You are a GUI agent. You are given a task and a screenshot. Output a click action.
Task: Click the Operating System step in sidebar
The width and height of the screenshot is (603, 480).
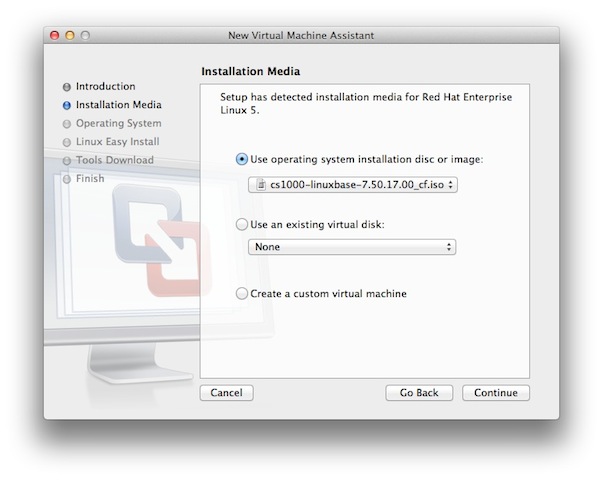click(118, 123)
